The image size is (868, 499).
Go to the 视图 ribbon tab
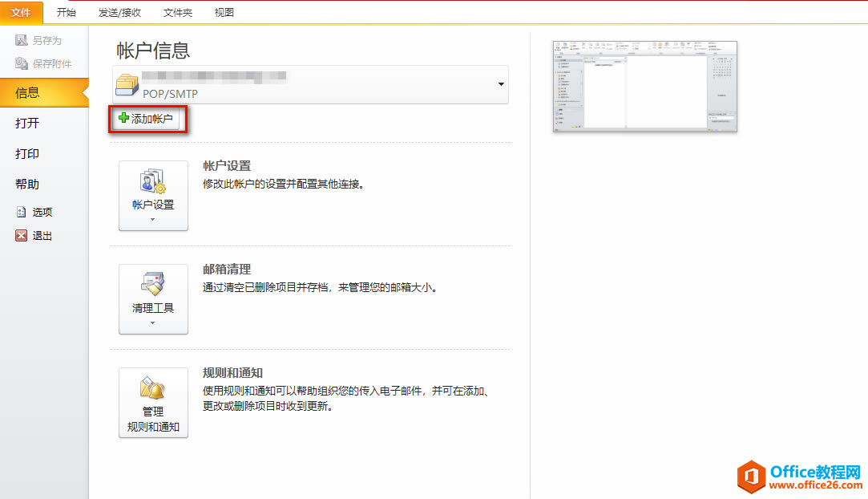tap(224, 13)
